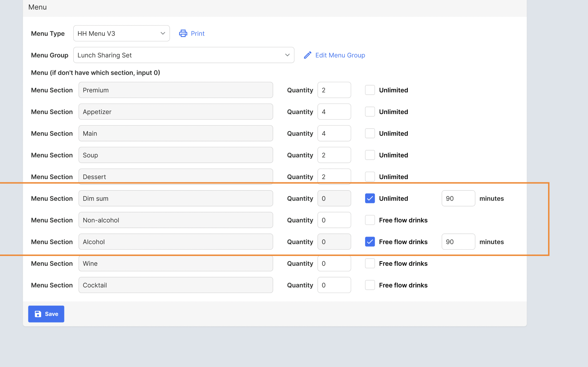Click the Wine quantity field

pos(334,263)
